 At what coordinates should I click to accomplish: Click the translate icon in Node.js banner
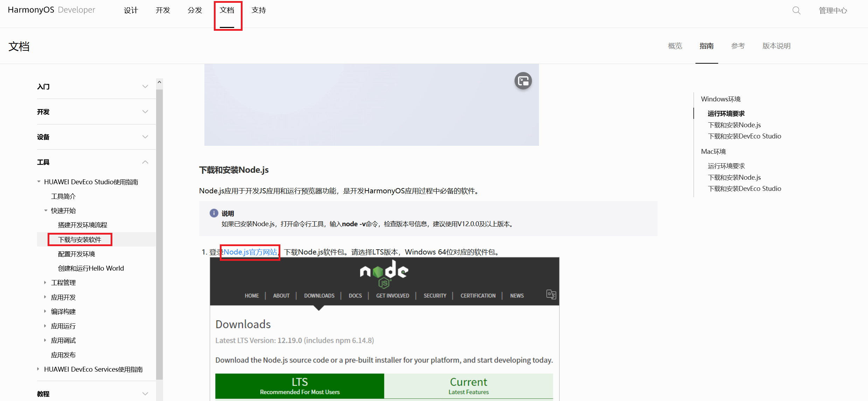point(551,294)
